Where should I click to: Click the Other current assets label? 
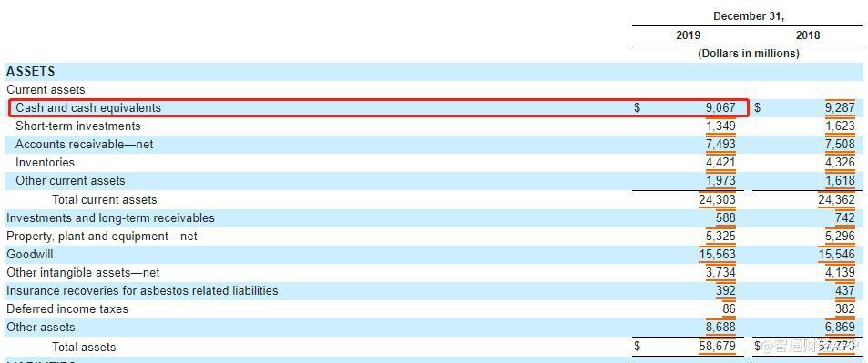(x=70, y=181)
